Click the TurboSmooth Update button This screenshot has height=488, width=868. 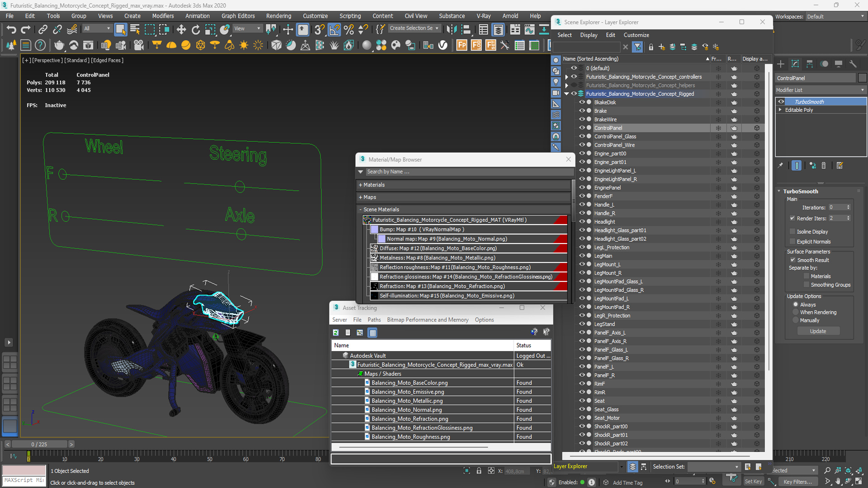point(818,331)
